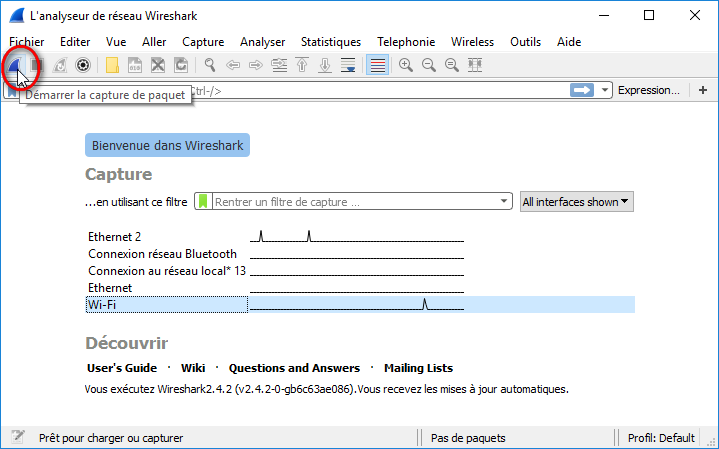Jump to first packet icon
719x449 pixels.
pyautogui.click(x=302, y=65)
